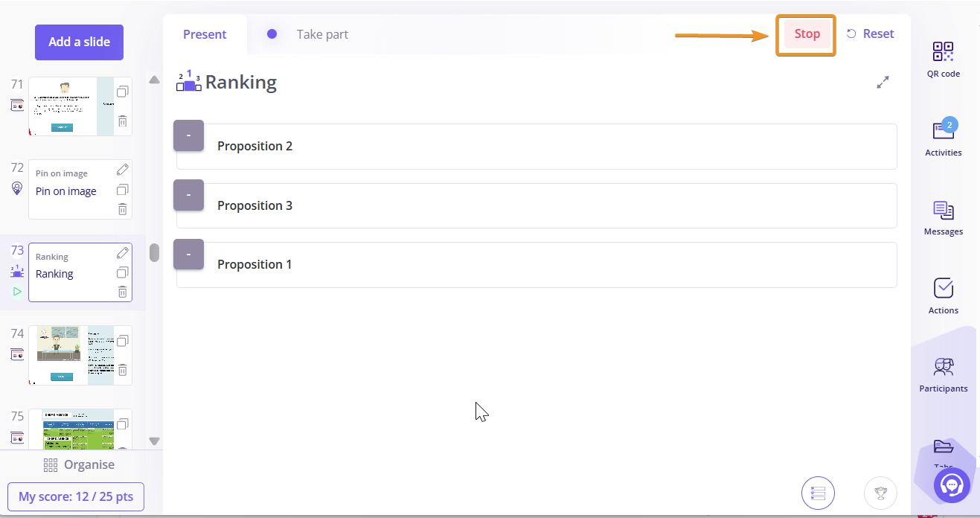
Task: Open live chat support bubble
Action: (952, 485)
